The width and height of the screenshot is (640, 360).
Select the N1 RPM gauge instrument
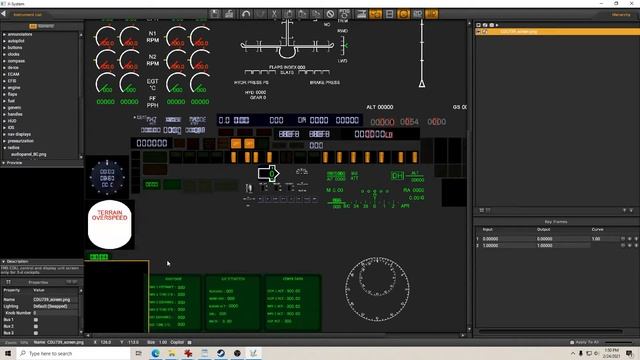click(x=153, y=37)
